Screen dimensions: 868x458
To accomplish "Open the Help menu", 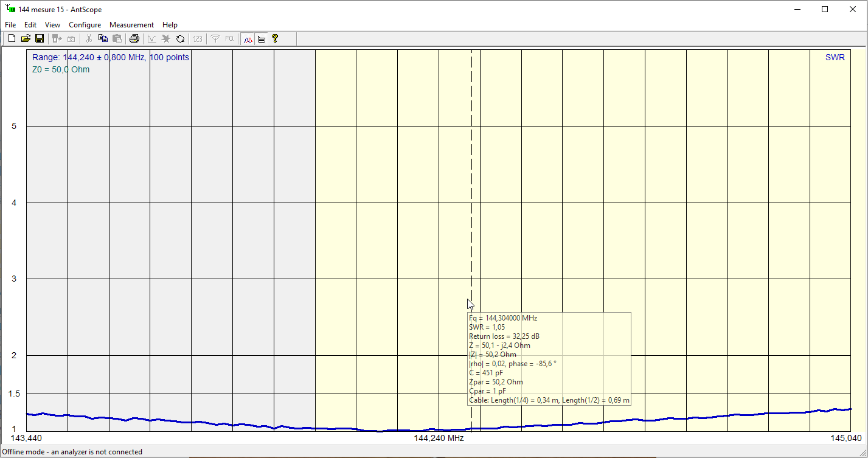I will click(170, 25).
